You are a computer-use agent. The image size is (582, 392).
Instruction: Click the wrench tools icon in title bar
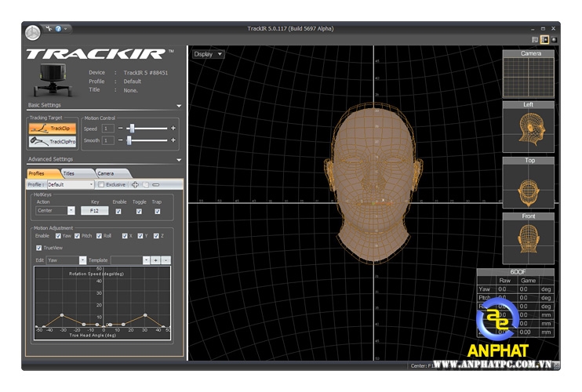49,28
